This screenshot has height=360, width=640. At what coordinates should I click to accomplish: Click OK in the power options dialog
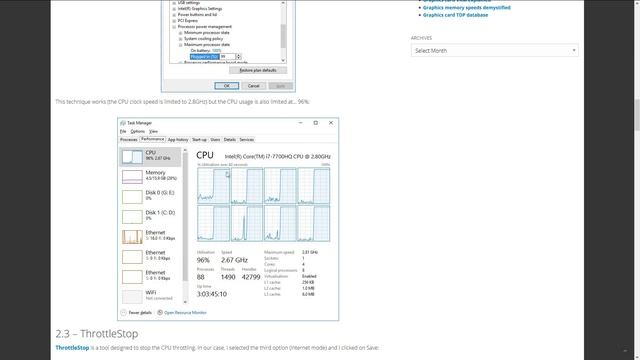tap(227, 86)
